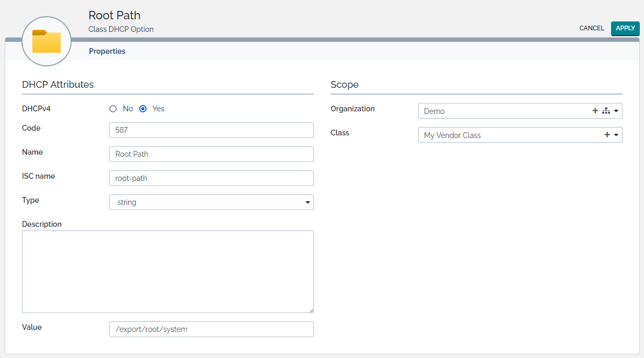Click the Demo organization text field
Image resolution: width=644 pixels, height=358 pixels.
(x=502, y=111)
